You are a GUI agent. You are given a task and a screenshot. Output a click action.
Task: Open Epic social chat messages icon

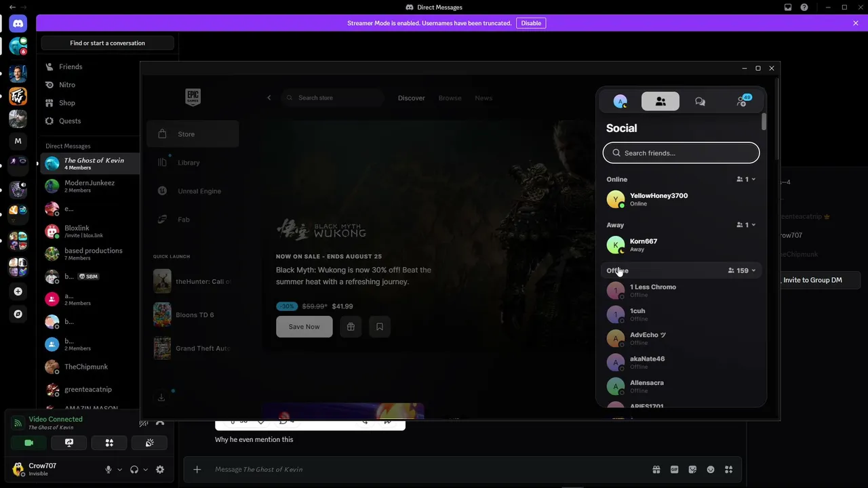tap(700, 101)
